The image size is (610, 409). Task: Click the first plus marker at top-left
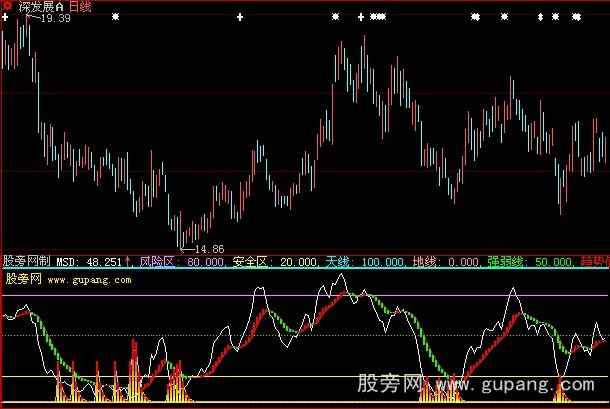click(x=5, y=18)
